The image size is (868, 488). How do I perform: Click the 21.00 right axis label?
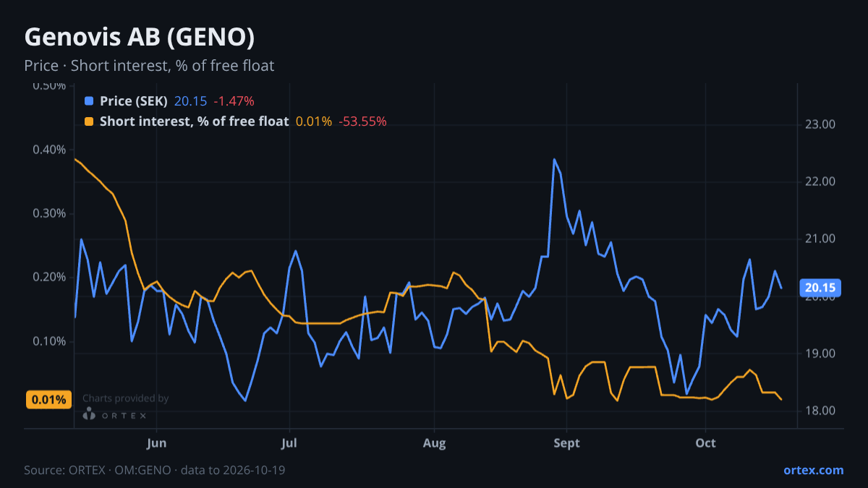[820, 239]
